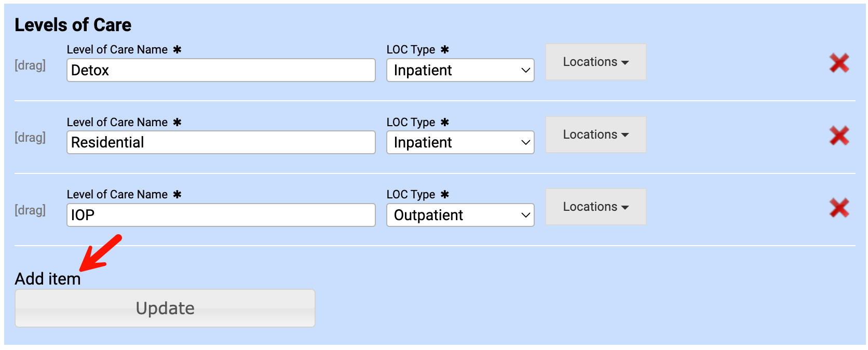The image size is (868, 350).
Task: Expand the Locations list for Residential
Action: click(595, 134)
